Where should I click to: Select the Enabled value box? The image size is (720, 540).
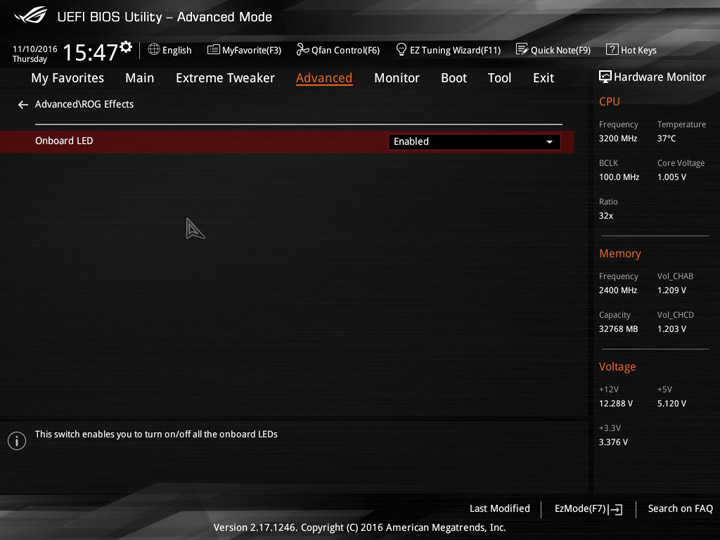[x=474, y=141]
